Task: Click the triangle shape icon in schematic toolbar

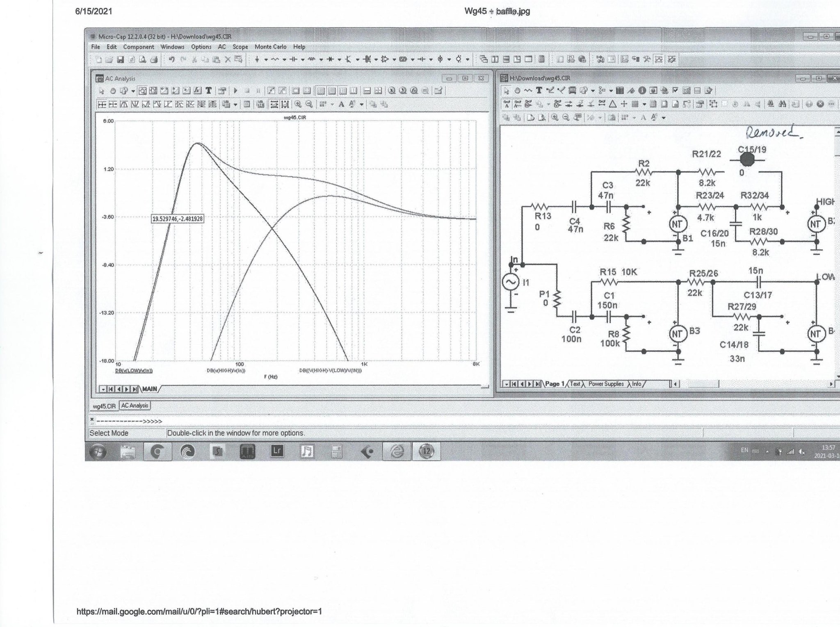Action: tap(612, 104)
